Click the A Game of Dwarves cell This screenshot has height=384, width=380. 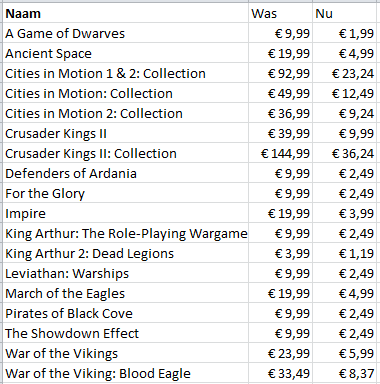tap(126, 33)
